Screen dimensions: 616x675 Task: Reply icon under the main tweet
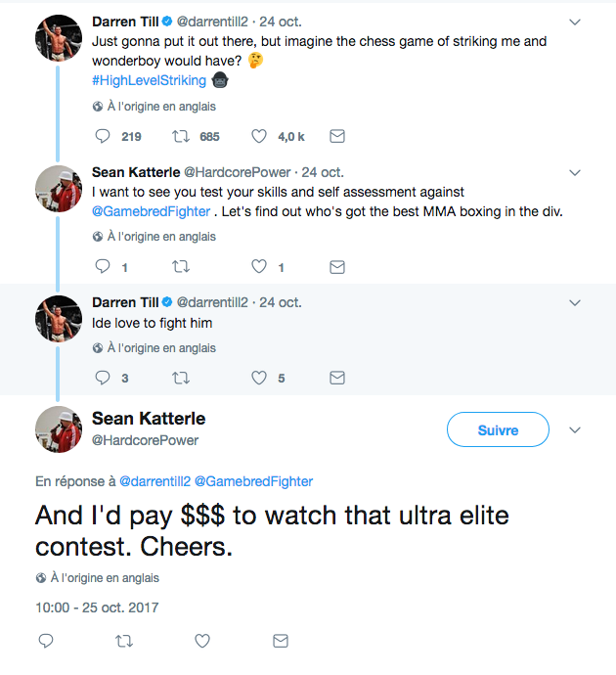click(x=46, y=641)
